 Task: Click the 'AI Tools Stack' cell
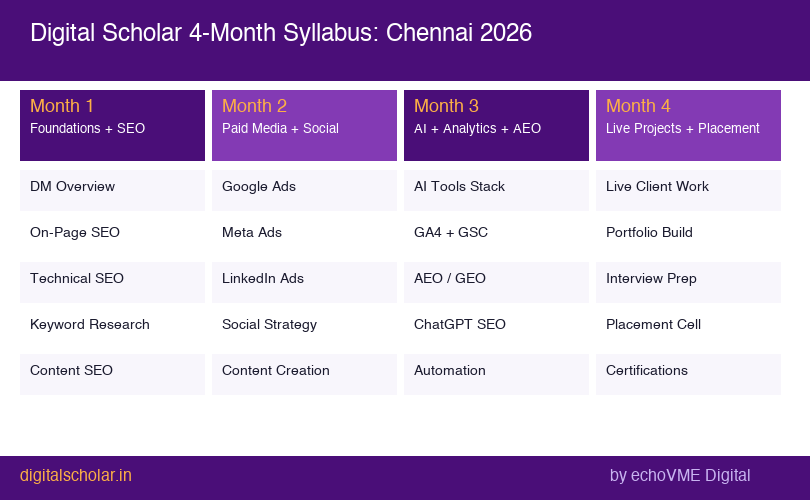click(x=496, y=190)
